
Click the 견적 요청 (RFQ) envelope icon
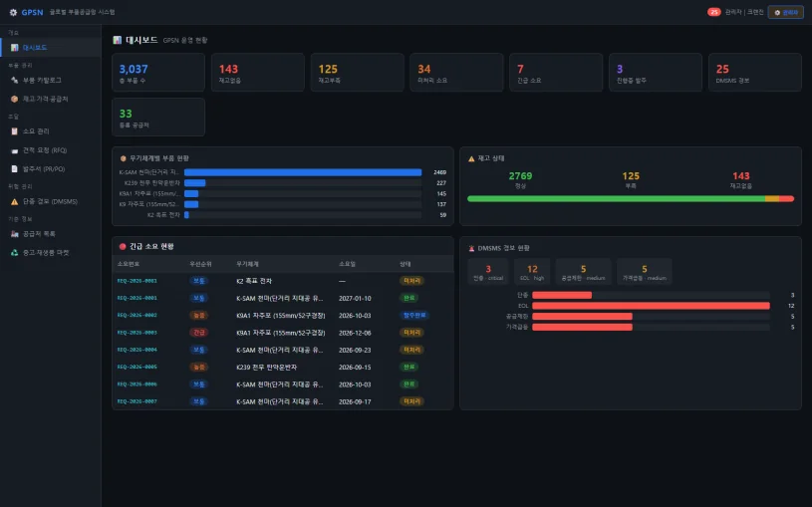click(x=15, y=150)
